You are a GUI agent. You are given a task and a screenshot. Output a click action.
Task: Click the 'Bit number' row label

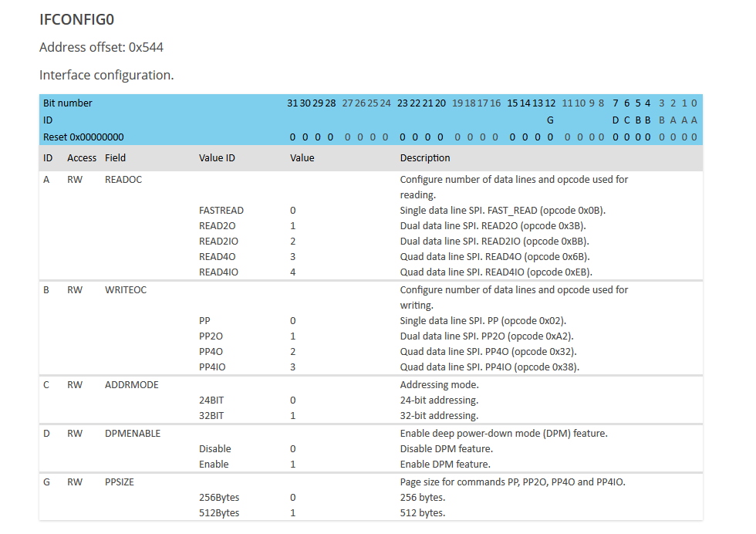68,103
